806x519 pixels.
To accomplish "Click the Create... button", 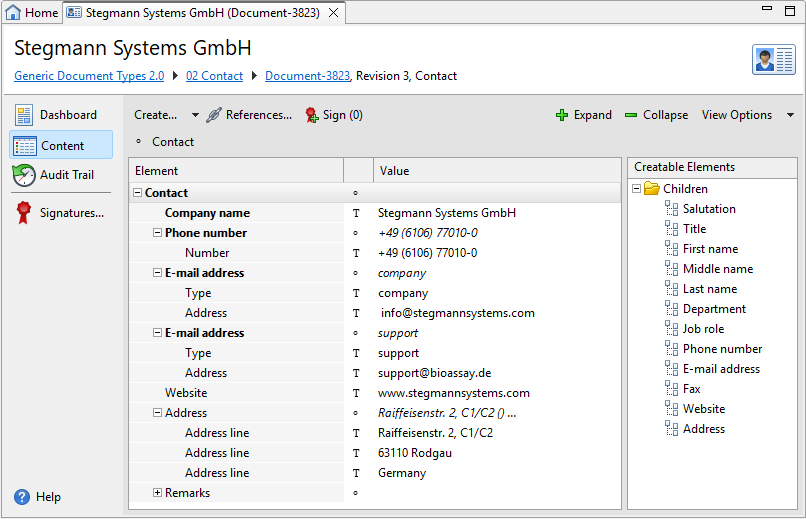I will tap(155, 115).
